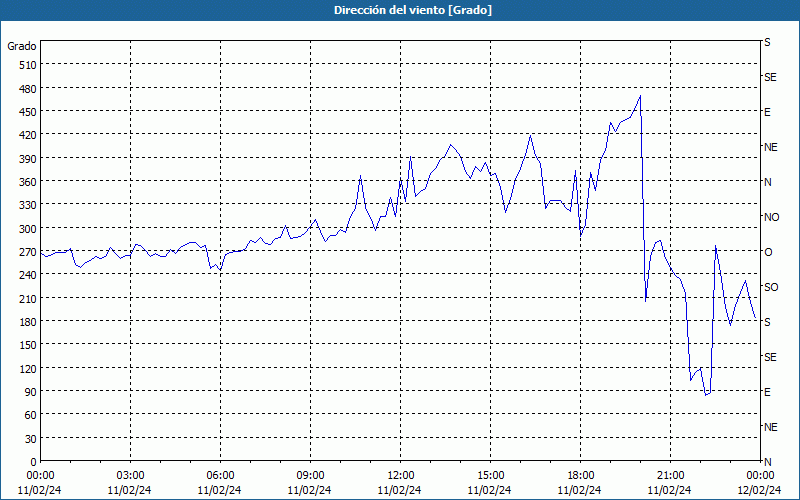Image resolution: width=800 pixels, height=500 pixels.
Task: Select the 180 degree tick label
Action: (x=28, y=322)
